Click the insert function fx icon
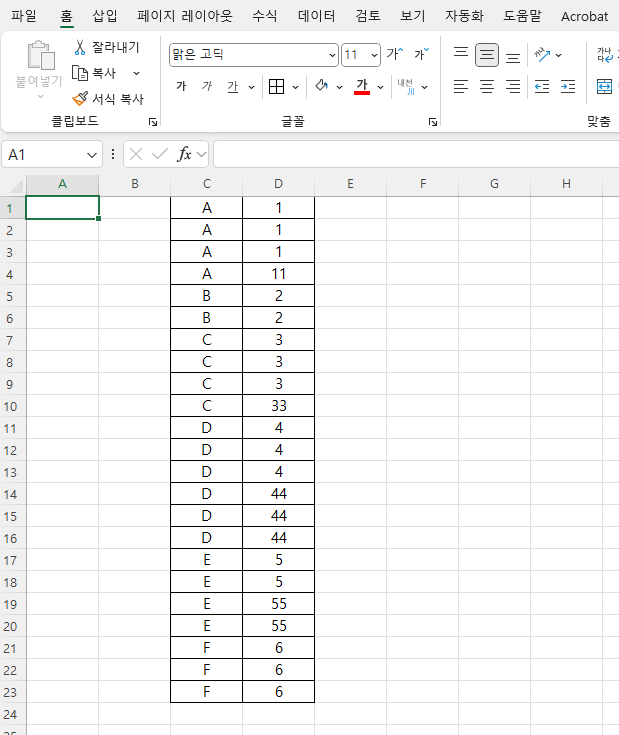Viewport: 619px width, 735px height. [x=184, y=154]
